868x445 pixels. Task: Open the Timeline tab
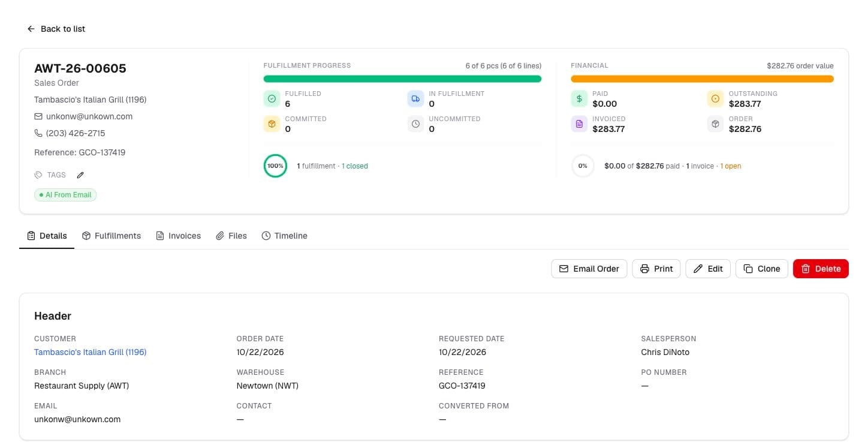[285, 236]
